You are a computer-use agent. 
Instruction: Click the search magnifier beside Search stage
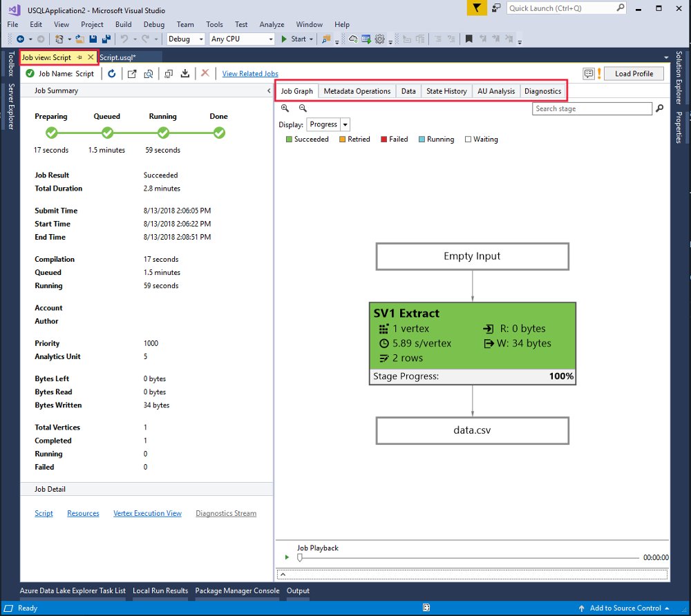(660, 108)
